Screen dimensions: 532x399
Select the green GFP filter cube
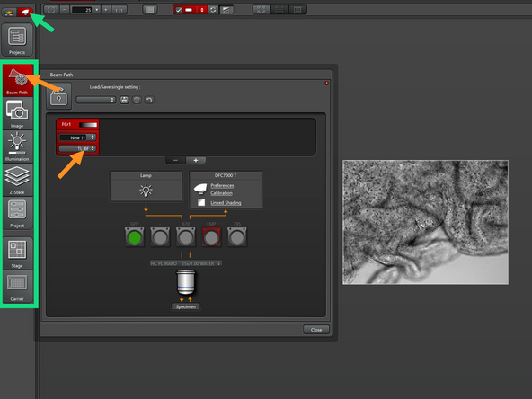coord(135,237)
